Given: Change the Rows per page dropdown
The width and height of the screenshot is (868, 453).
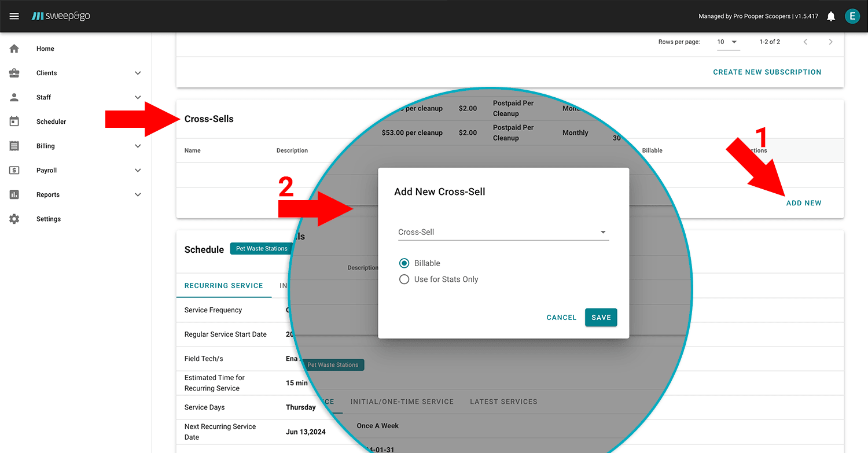Looking at the screenshot, I should (x=728, y=42).
